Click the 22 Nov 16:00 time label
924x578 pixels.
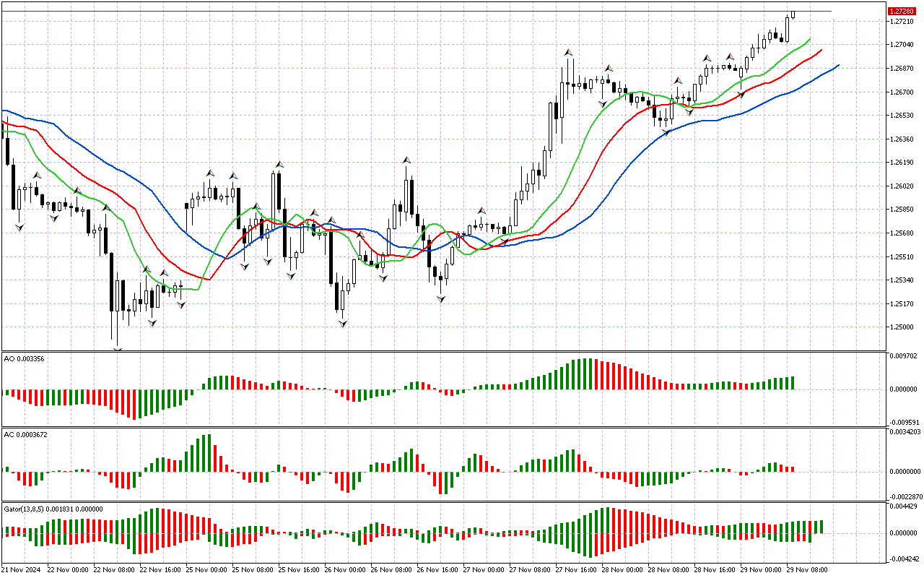pyautogui.click(x=160, y=569)
